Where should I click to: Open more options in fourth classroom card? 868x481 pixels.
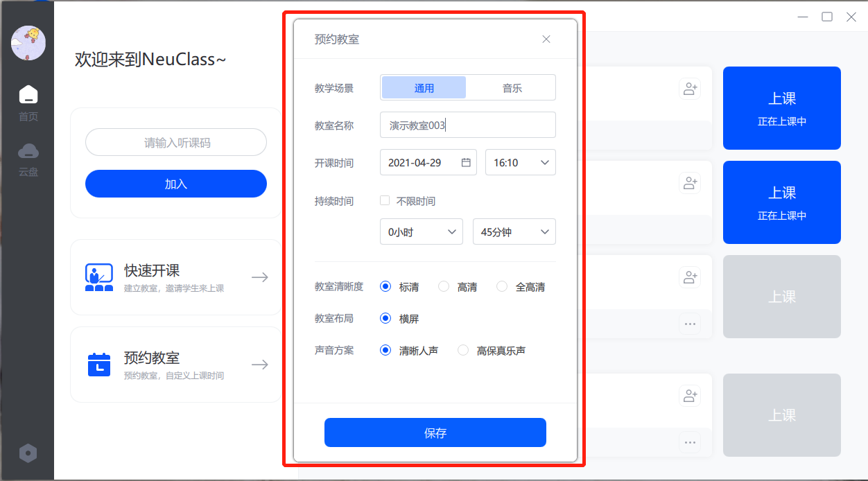(x=690, y=442)
